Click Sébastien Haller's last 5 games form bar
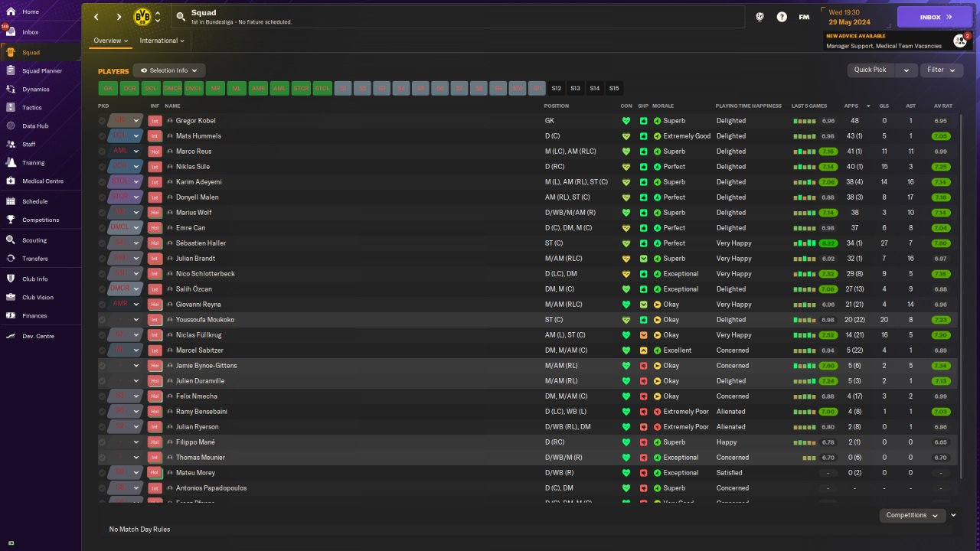The height and width of the screenshot is (551, 980). click(x=805, y=243)
